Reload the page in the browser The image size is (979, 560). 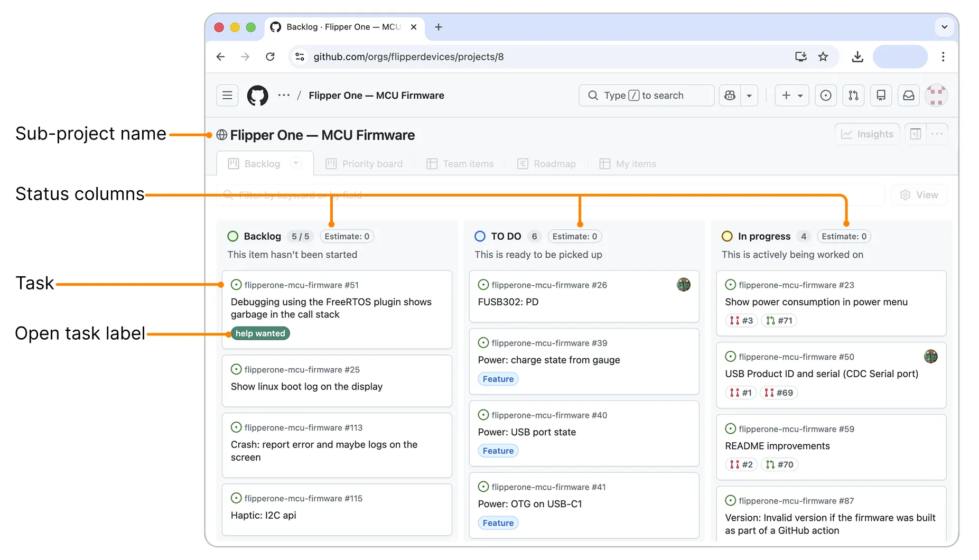[x=270, y=57]
